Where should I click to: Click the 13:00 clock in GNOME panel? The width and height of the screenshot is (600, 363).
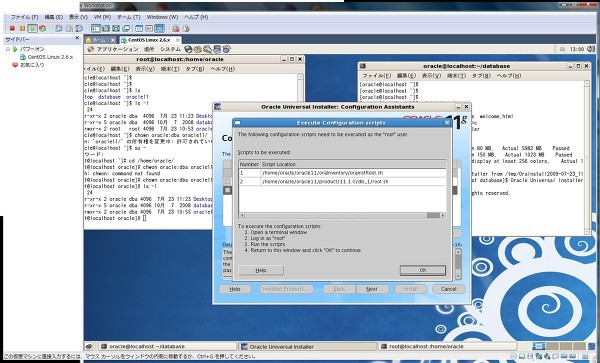[577, 49]
